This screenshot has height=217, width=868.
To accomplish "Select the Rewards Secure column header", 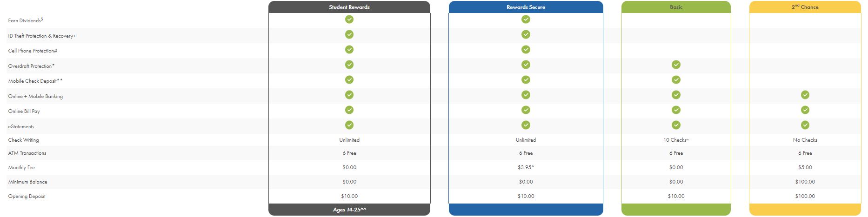I will coord(526,7).
